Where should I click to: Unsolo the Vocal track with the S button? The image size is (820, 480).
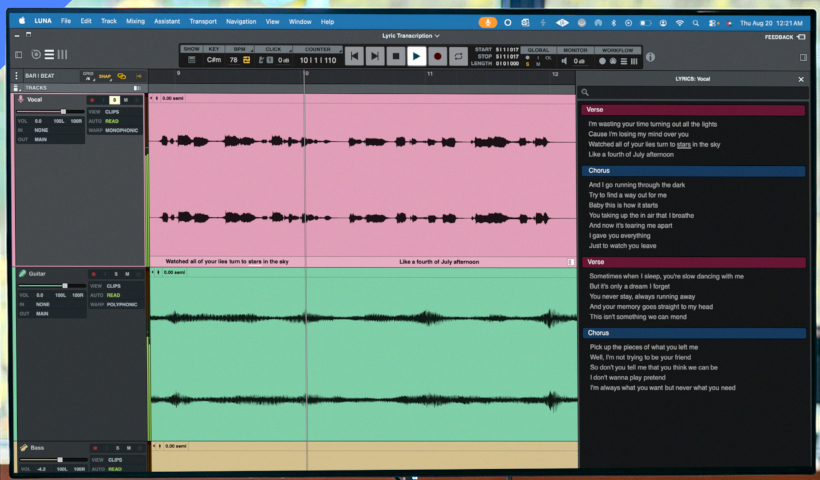point(115,100)
